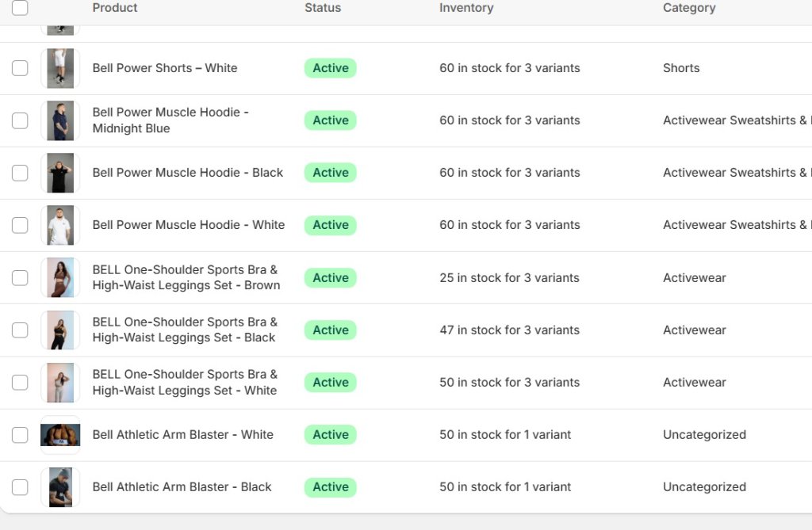
Task: Open Arm Blaster White product thumbnail
Action: coord(60,435)
